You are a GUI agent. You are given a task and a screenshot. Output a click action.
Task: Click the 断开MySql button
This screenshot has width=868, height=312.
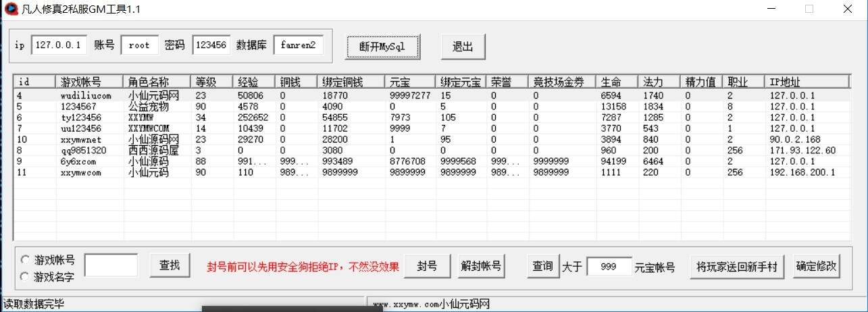[384, 46]
